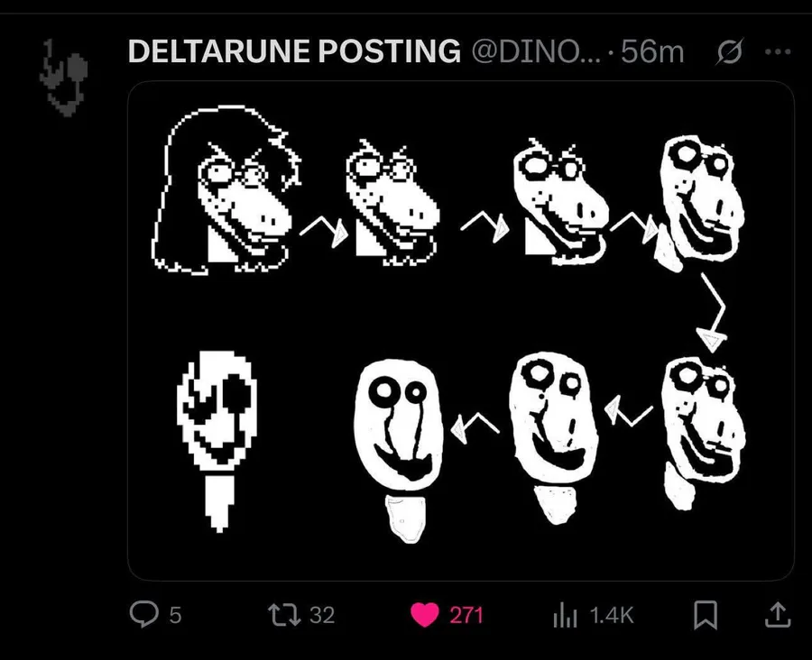Open the Alphys-to-Gaster meme image

click(461, 330)
